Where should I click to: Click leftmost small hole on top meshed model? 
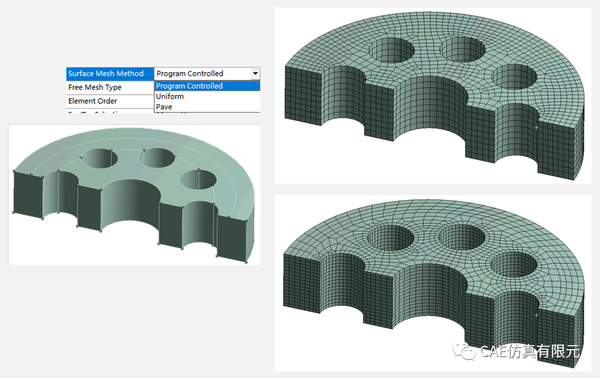coord(391,50)
